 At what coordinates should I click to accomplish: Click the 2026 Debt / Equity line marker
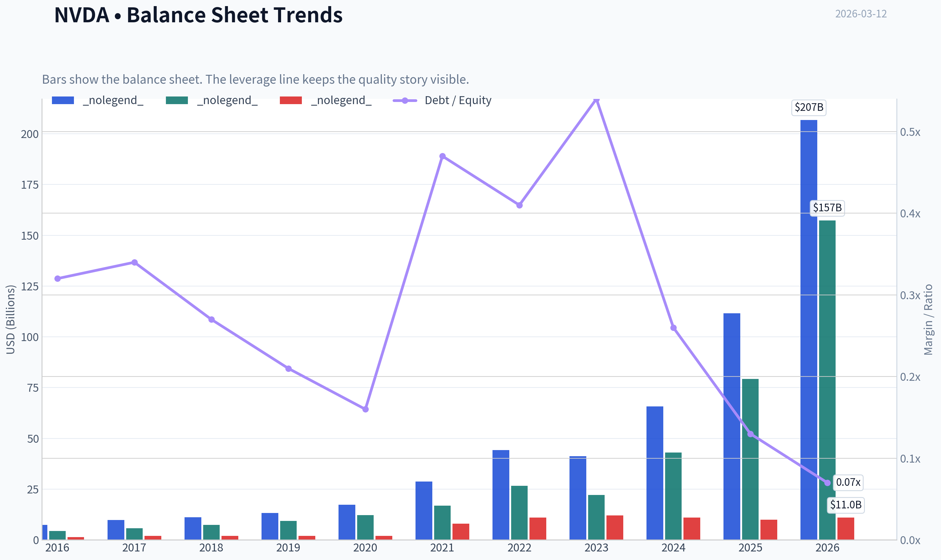827,483
